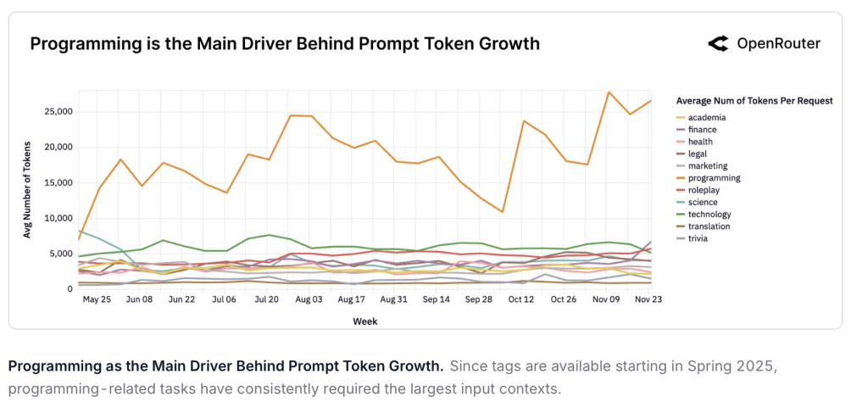This screenshot has width=868, height=402.
Task: Click the OpenRouter logo icon
Action: point(718,43)
